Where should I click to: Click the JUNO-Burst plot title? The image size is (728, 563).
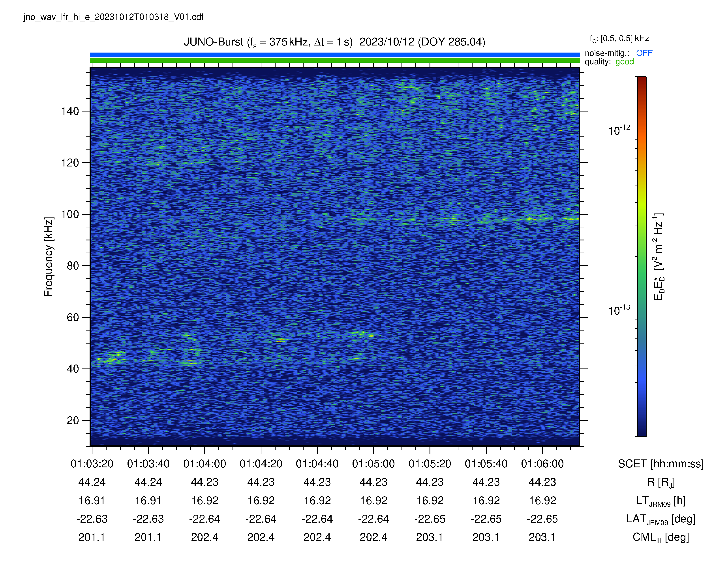335,42
